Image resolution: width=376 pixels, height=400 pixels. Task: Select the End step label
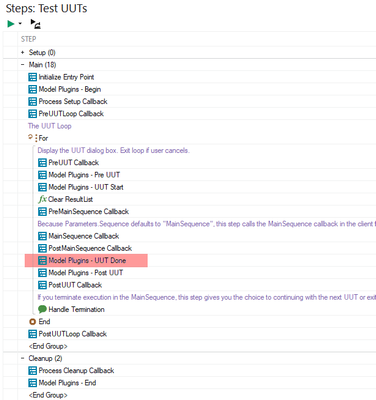tap(44, 322)
